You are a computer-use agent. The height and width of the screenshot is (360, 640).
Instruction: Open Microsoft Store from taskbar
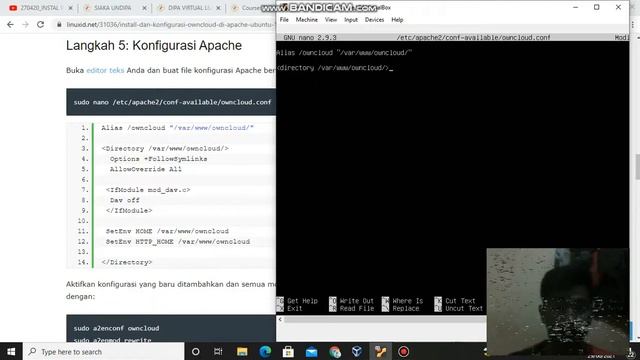pyautogui.click(x=288, y=351)
